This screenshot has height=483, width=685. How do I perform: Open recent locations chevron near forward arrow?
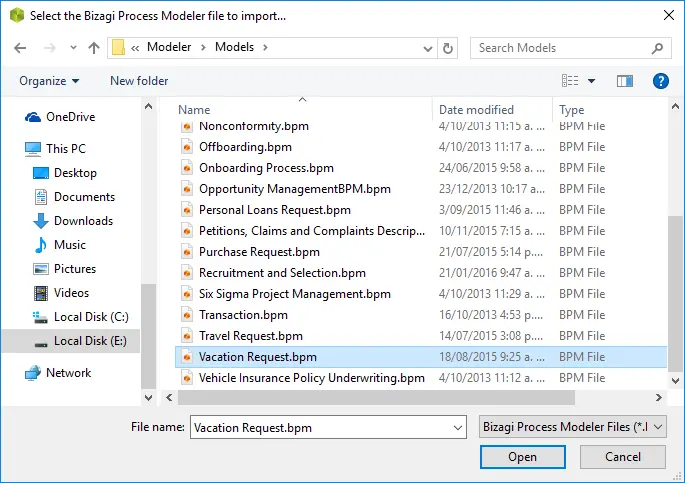tap(73, 48)
